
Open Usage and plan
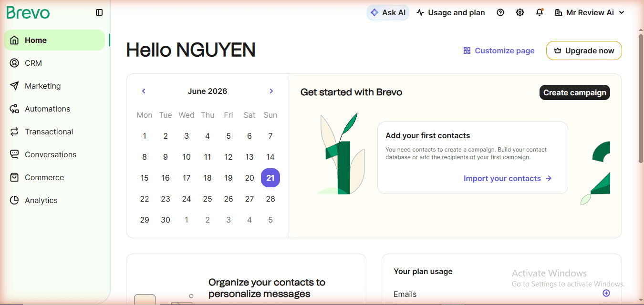(x=451, y=12)
